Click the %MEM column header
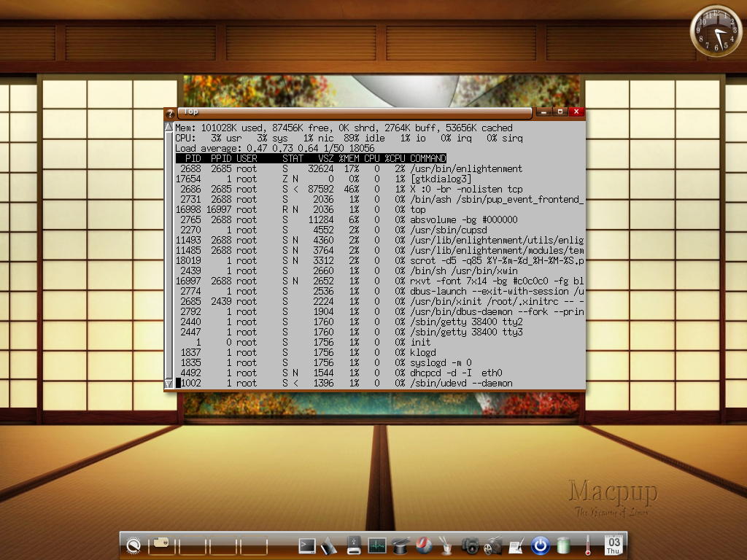 point(349,158)
